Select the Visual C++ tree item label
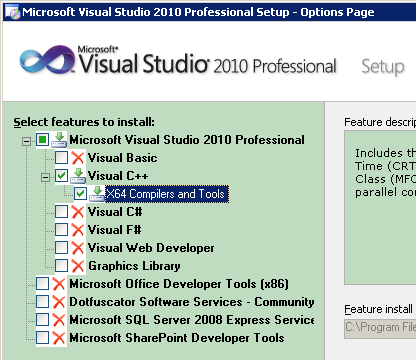 [118, 176]
